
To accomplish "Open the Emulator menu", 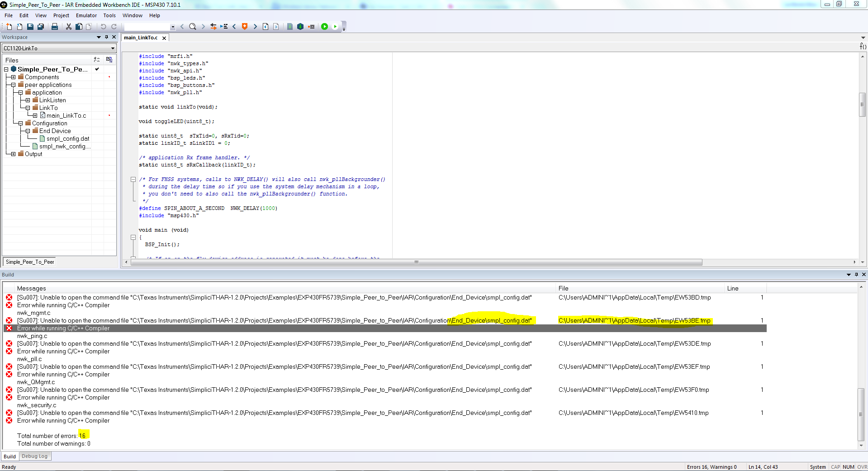I will click(x=86, y=15).
